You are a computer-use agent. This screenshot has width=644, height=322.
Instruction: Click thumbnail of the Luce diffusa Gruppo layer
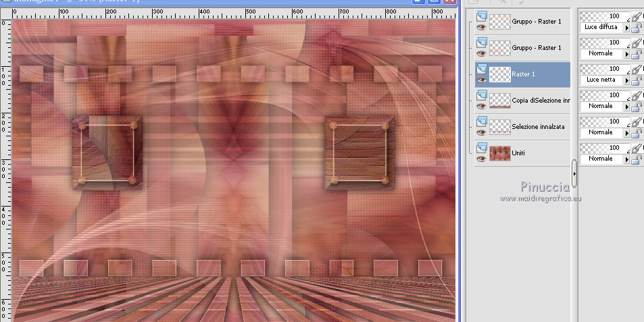click(x=500, y=22)
